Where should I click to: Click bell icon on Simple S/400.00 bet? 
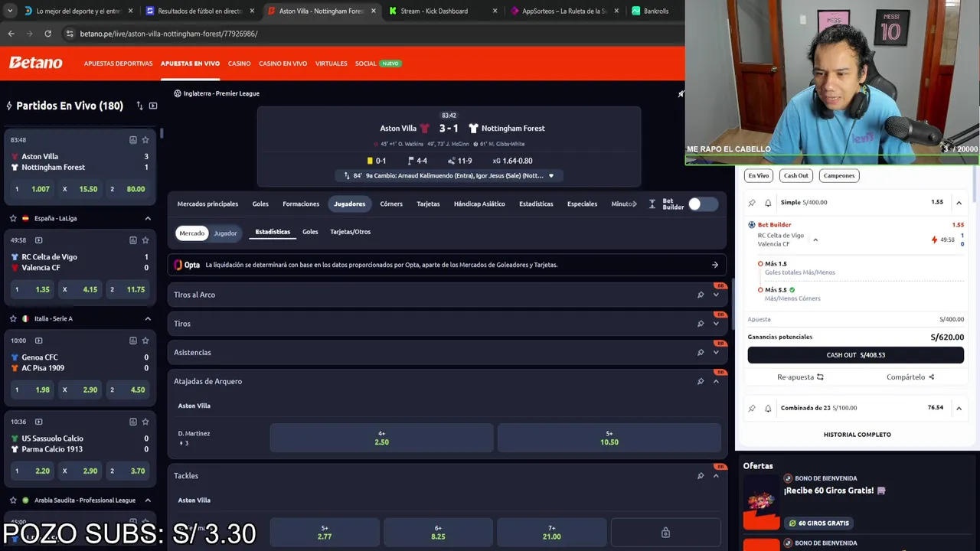pyautogui.click(x=768, y=203)
